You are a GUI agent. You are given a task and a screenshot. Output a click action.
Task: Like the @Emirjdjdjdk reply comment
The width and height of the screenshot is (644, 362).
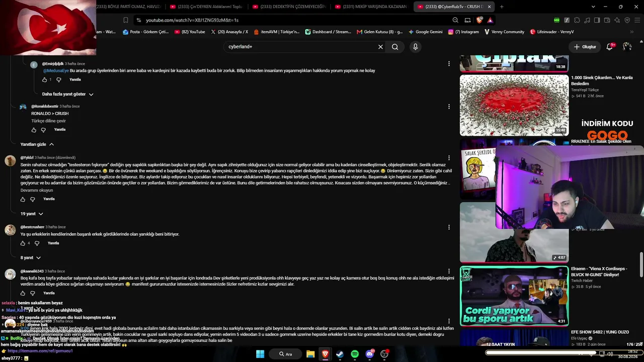[44, 79]
